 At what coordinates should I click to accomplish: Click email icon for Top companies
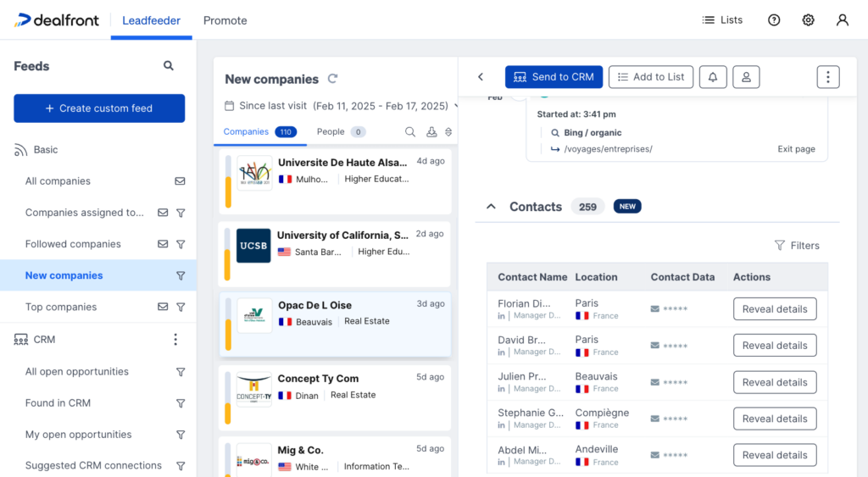163,307
